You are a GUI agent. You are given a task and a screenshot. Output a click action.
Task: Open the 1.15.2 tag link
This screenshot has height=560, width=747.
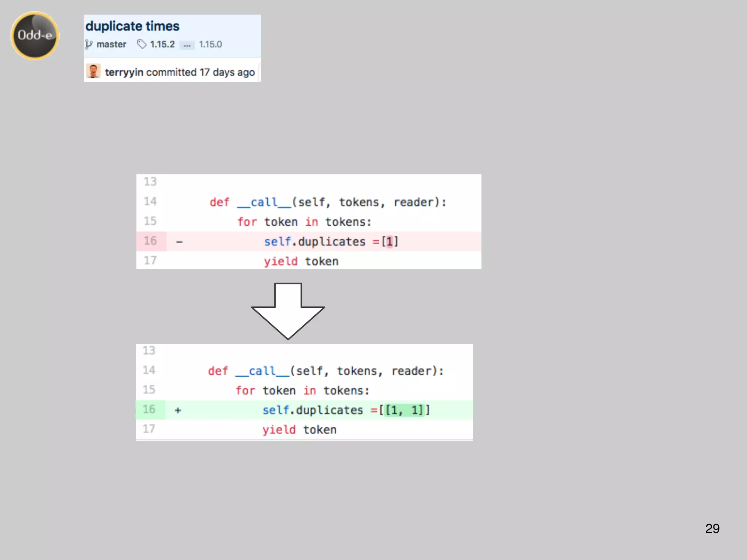162,44
